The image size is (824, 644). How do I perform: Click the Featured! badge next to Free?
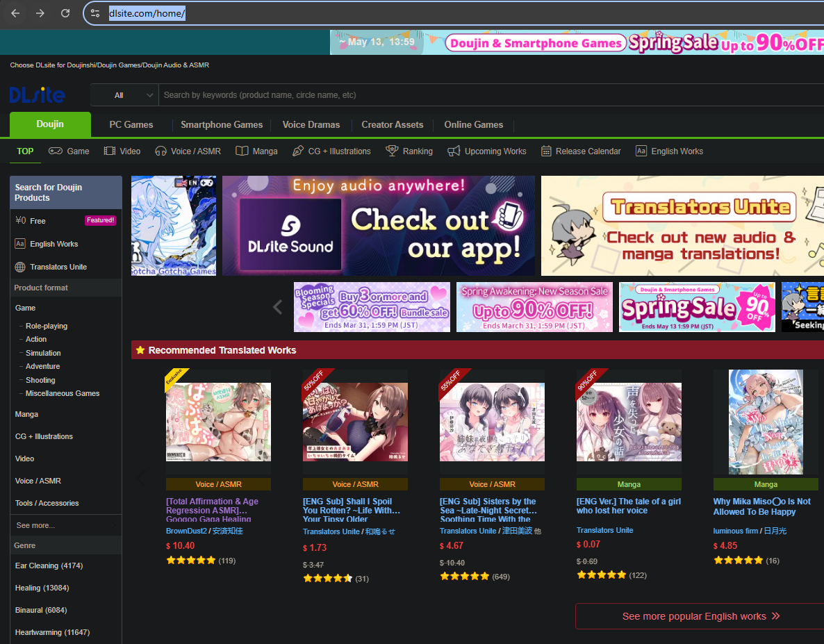[x=100, y=220]
